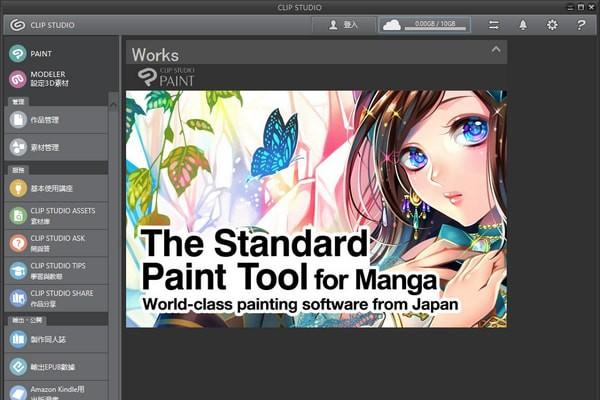Click the CLIP STUDIO PAINT logo under Works

[166, 77]
